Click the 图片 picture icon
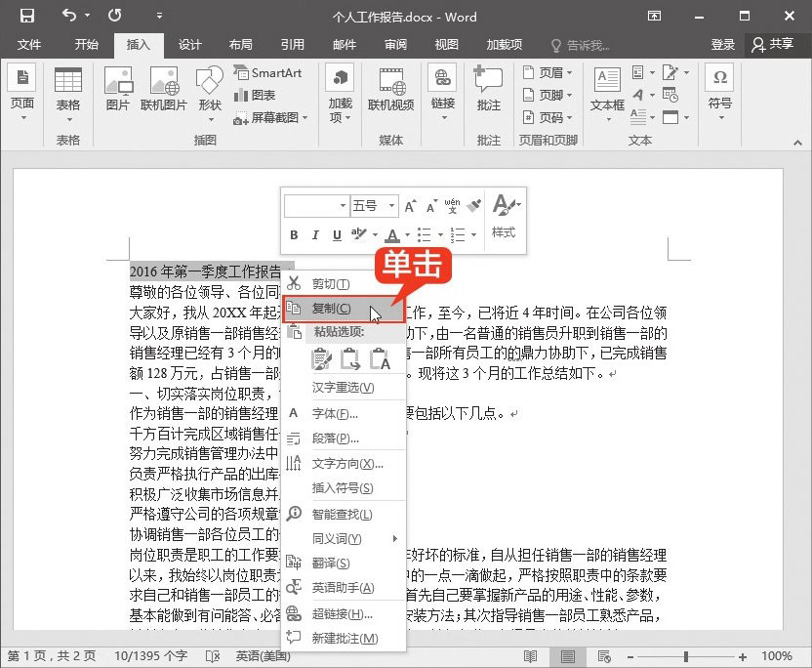 (117, 88)
